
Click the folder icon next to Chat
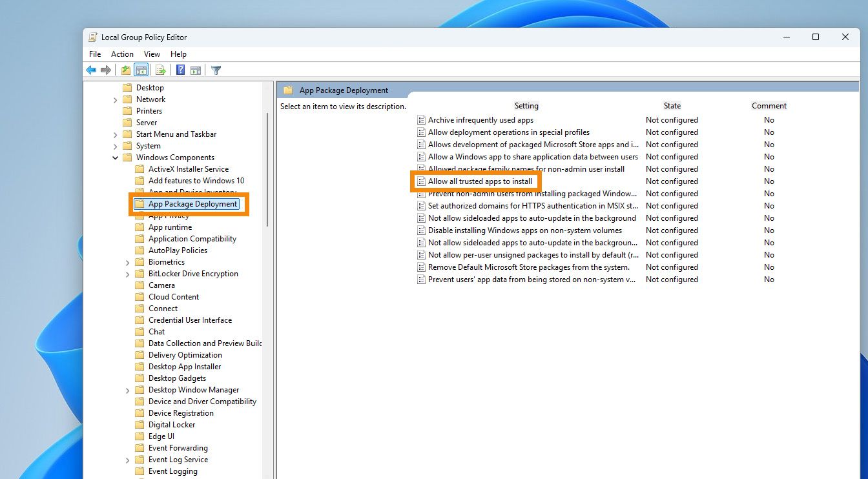point(139,332)
